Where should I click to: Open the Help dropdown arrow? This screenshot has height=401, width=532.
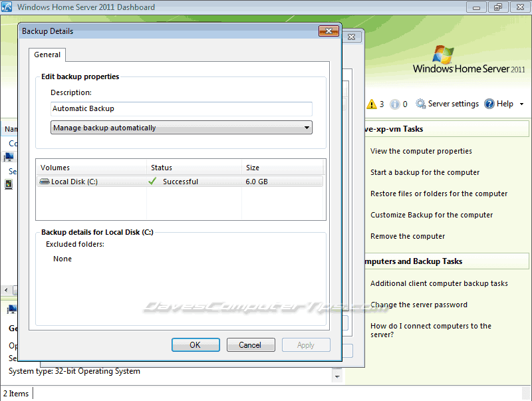(x=521, y=104)
